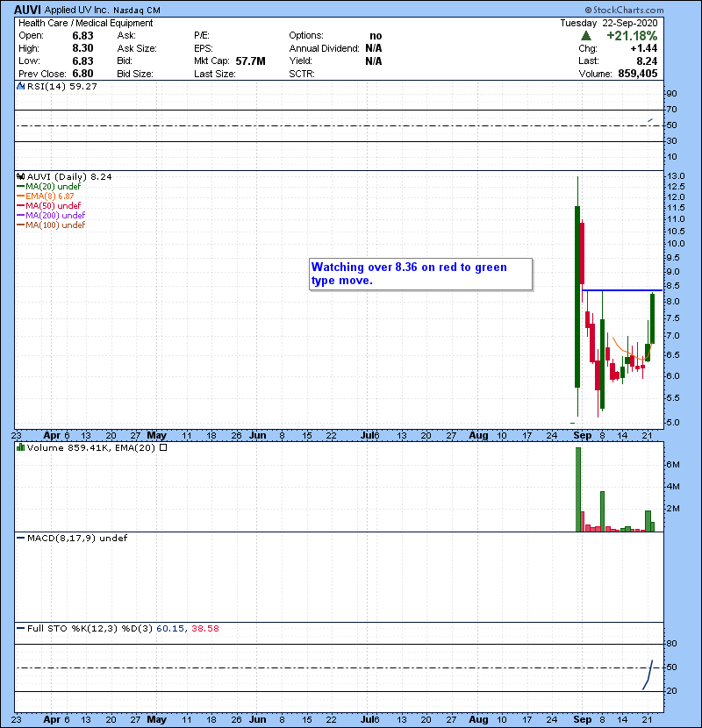This screenshot has width=702, height=728.
Task: Click the green up-triangle next to +21.18%
Action: click(586, 36)
